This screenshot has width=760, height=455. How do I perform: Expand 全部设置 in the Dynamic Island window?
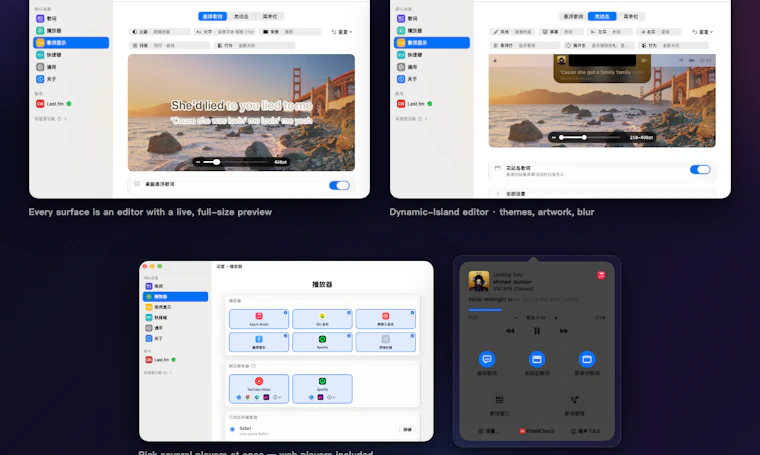(x=602, y=193)
